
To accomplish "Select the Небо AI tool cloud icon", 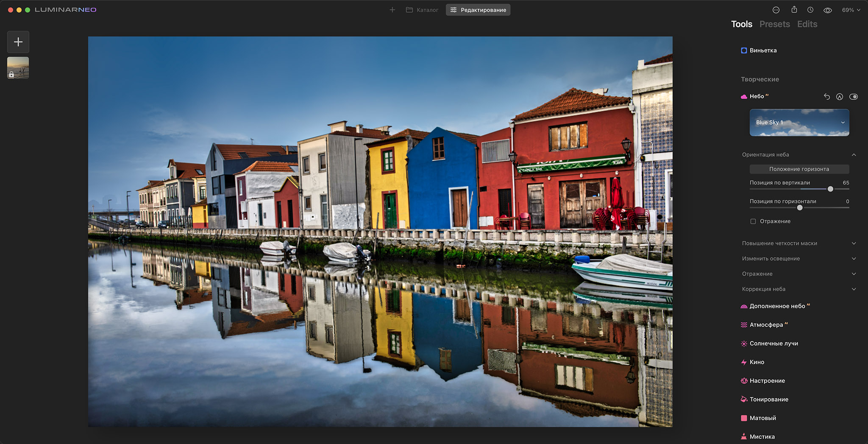I will pyautogui.click(x=744, y=96).
